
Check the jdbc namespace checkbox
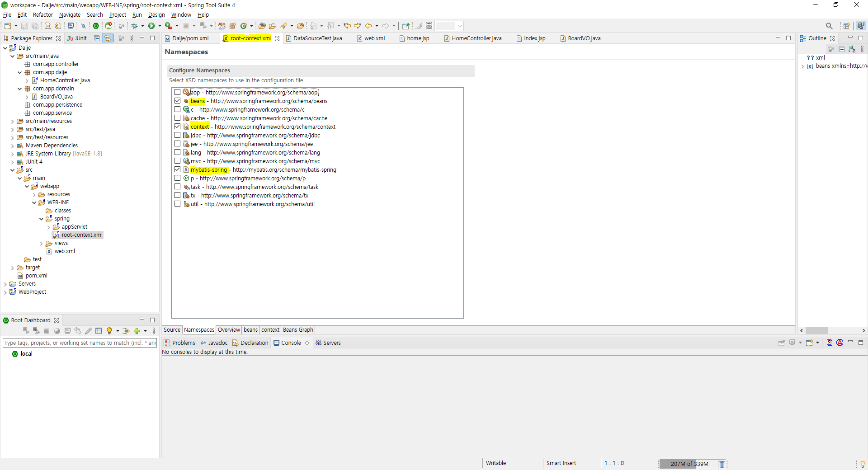(x=178, y=135)
